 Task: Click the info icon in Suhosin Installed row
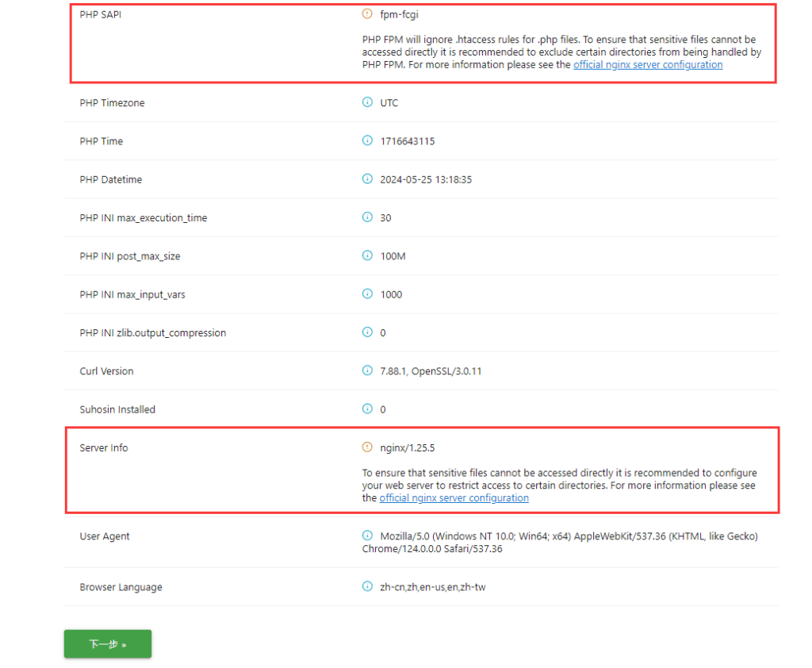click(366, 409)
